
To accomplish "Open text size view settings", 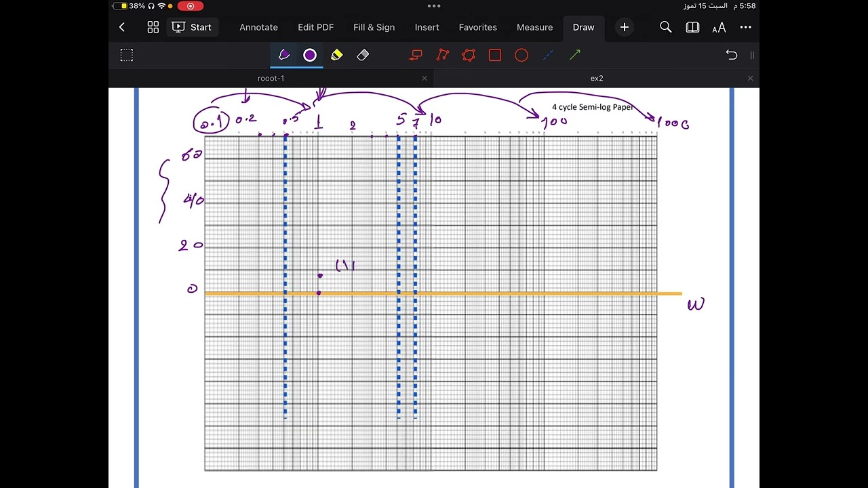I will click(x=719, y=27).
